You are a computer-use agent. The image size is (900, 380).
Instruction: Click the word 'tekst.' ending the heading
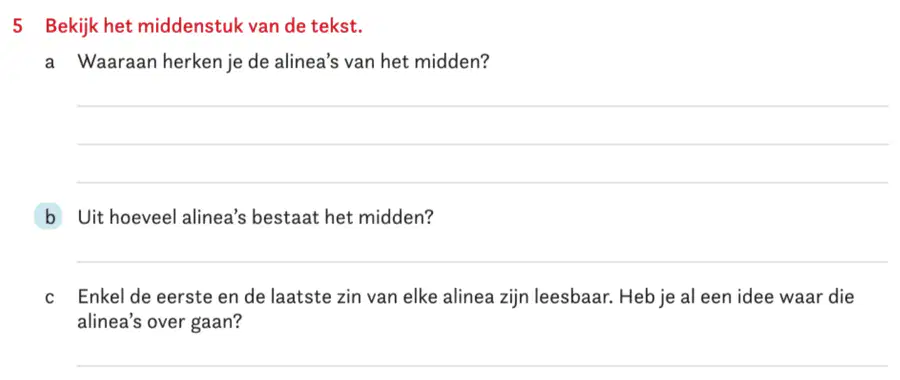338,26
